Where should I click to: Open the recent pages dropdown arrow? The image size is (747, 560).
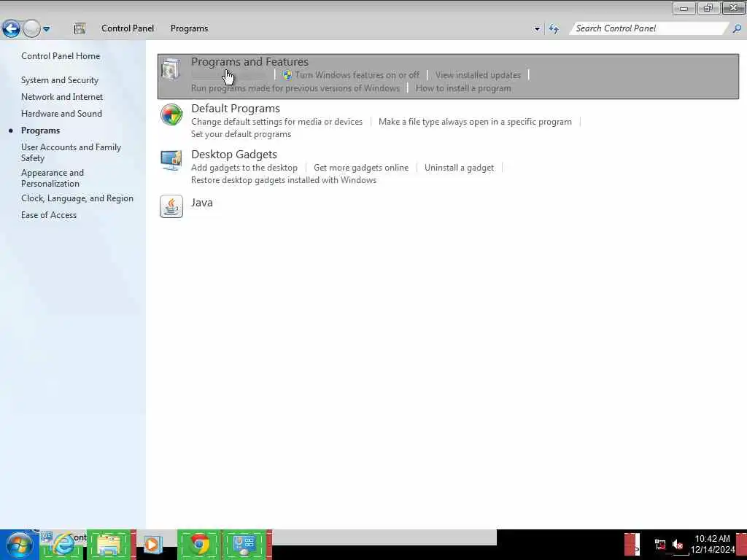coord(46,29)
